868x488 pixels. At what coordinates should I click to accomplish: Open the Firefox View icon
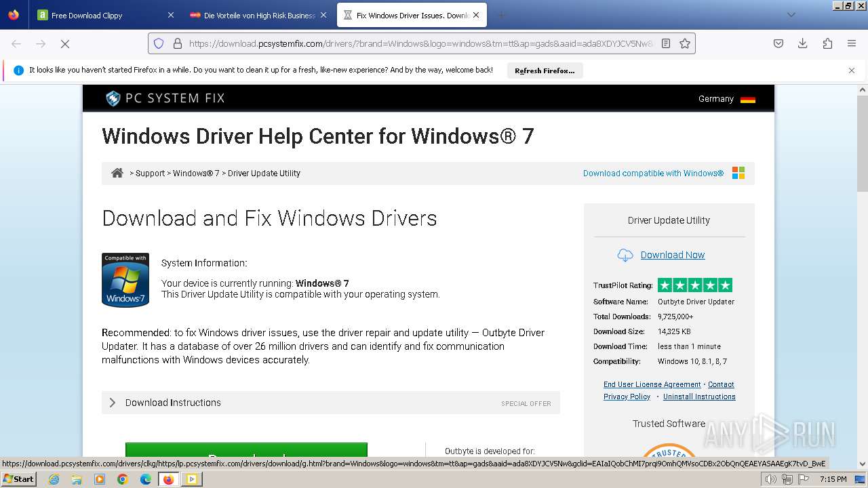pos(14,15)
